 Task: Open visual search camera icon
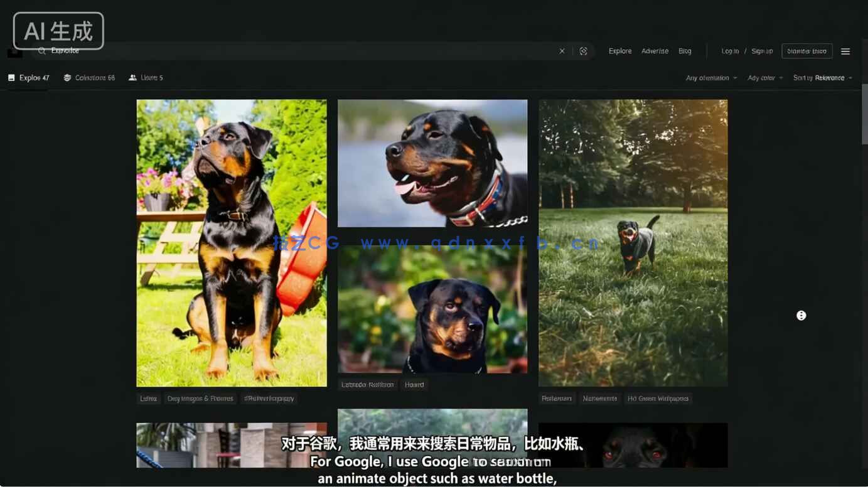(x=584, y=51)
